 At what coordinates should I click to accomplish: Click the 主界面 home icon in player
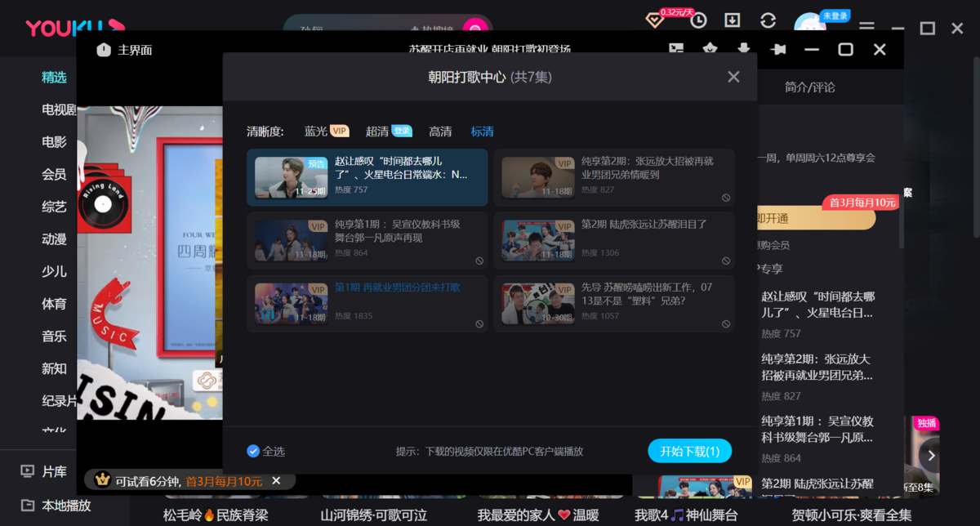[x=104, y=50]
